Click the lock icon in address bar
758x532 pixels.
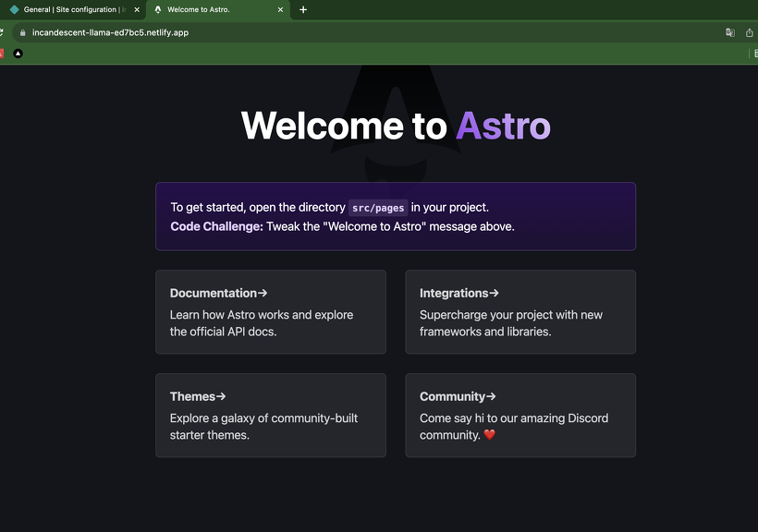[22, 33]
